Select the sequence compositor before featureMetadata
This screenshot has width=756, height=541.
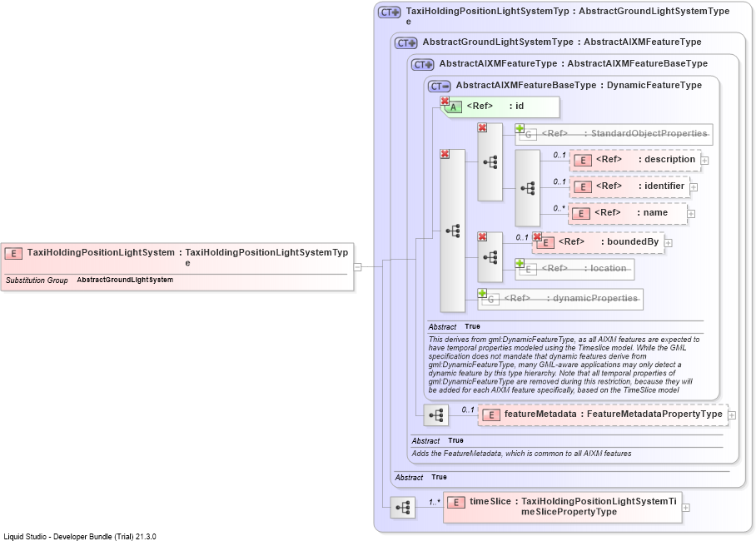click(x=436, y=415)
